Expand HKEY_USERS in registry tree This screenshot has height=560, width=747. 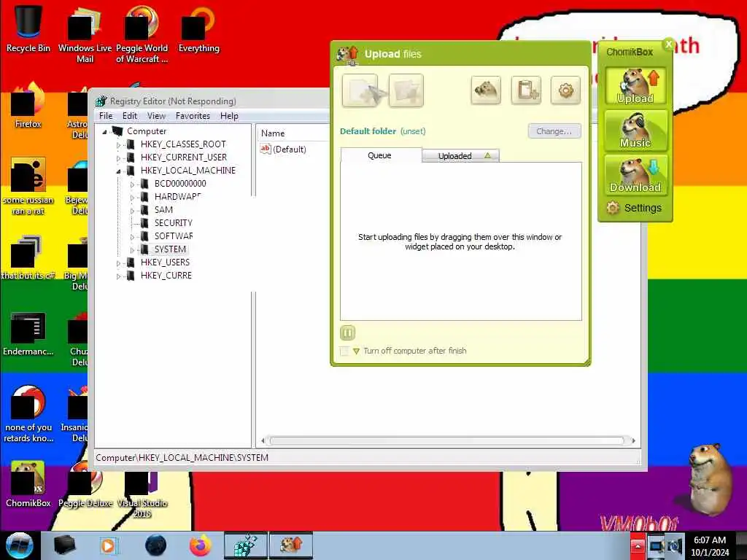119,263
